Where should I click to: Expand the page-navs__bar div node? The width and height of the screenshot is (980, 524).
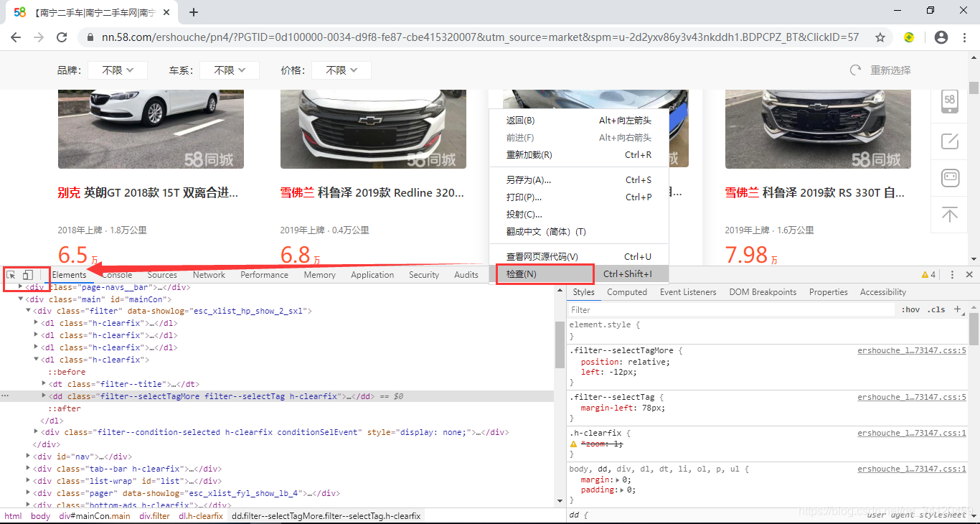[x=21, y=286]
